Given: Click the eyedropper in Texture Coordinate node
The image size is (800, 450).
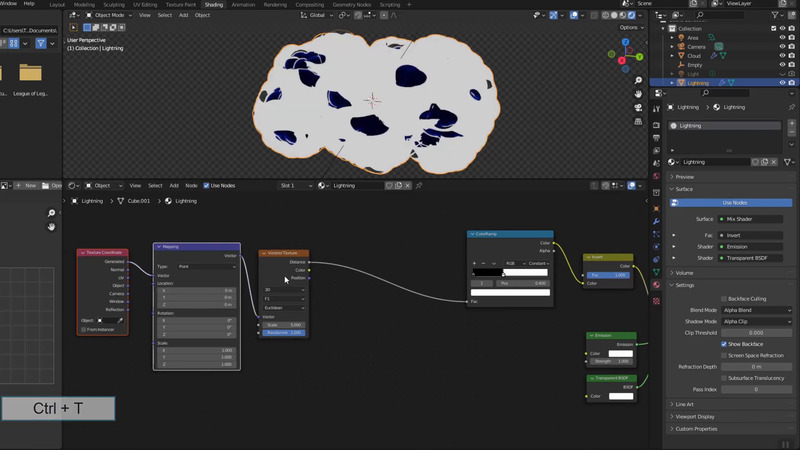Looking at the screenshot, I should [x=121, y=320].
